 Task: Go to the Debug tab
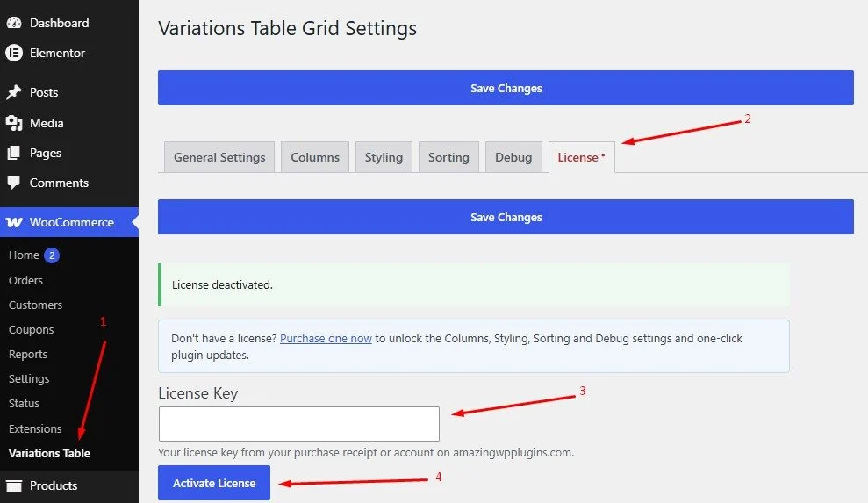point(513,157)
